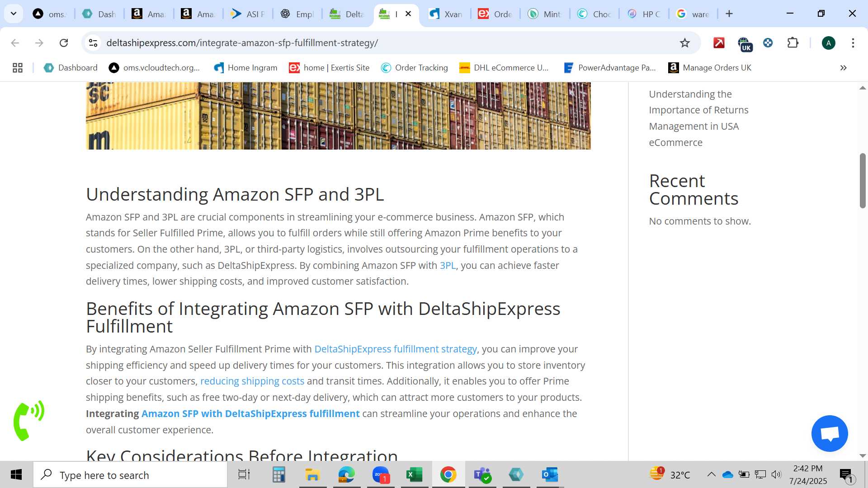Click the shipping containers banner image
This screenshot has width=868, height=488.
[338, 116]
